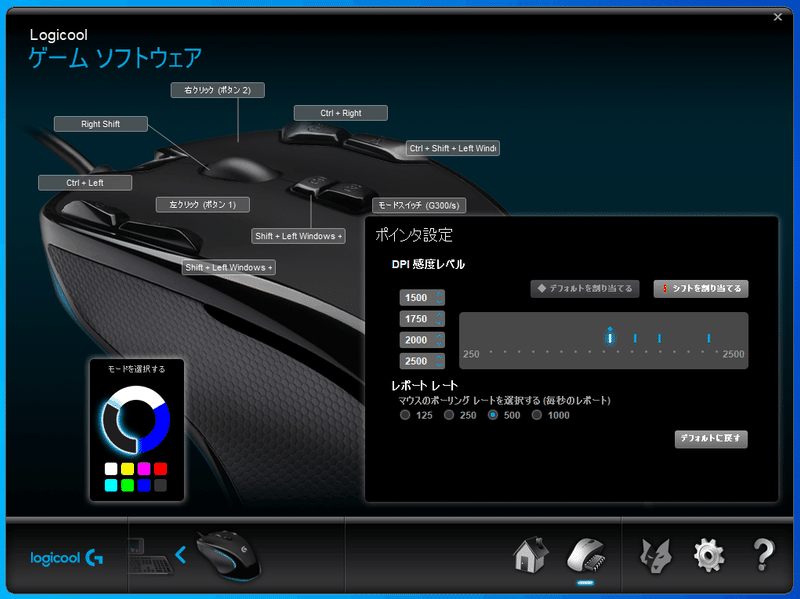The height and width of the screenshot is (599, 800).
Task: Pick the white color swatch
Action: (x=111, y=468)
